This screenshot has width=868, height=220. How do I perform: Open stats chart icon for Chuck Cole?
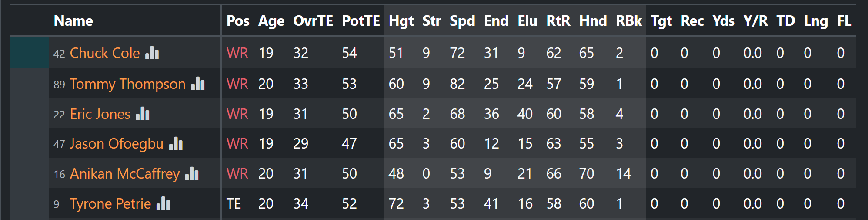click(x=152, y=53)
